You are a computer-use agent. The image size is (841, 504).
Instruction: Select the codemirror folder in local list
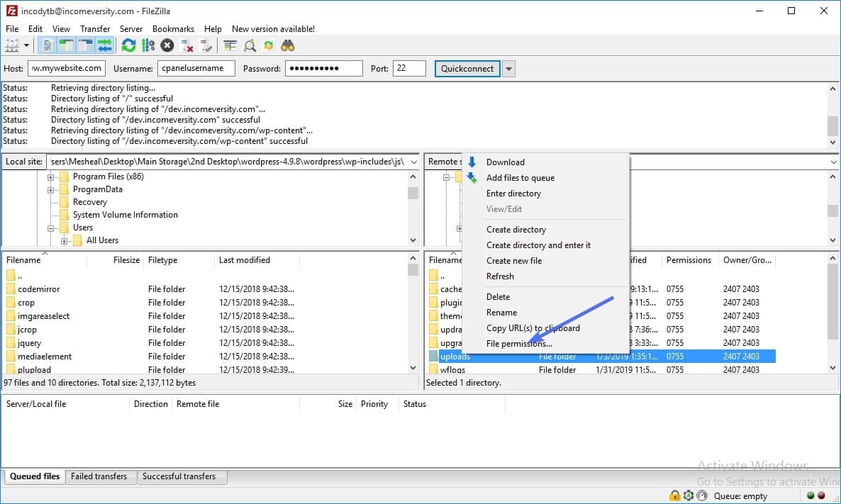pyautogui.click(x=38, y=289)
